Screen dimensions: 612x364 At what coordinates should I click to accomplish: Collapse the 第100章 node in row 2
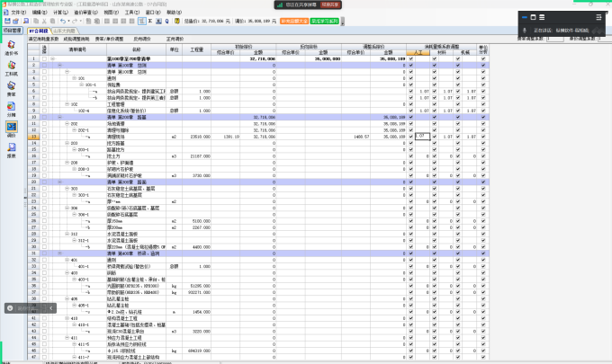tap(59, 65)
